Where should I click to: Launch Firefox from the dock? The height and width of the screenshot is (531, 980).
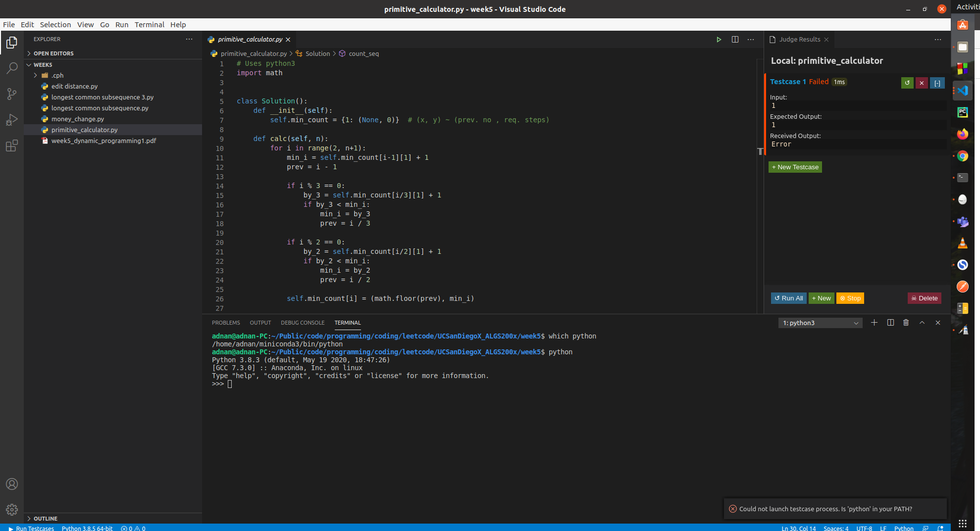coord(963,134)
